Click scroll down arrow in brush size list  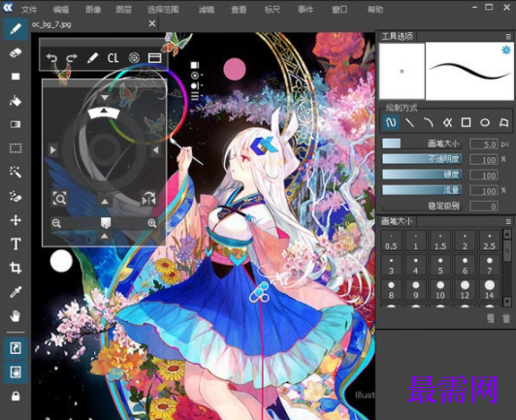[x=507, y=302]
